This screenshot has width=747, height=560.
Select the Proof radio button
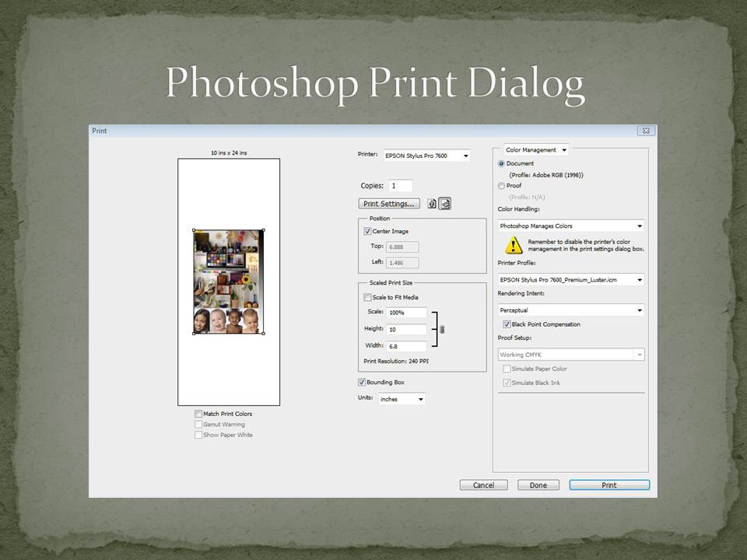[502, 186]
